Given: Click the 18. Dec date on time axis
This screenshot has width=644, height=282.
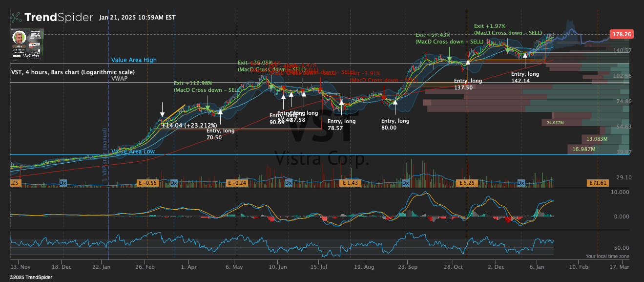Looking at the screenshot, I should (x=62, y=268).
